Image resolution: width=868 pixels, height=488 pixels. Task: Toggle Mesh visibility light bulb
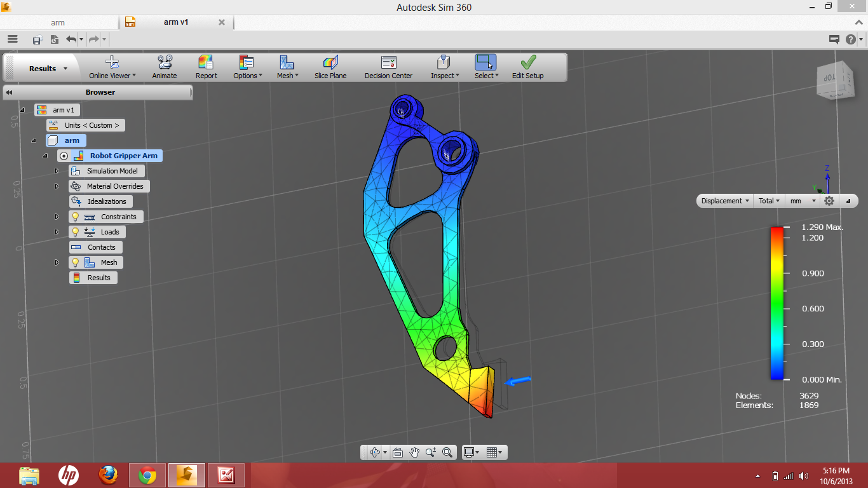76,262
